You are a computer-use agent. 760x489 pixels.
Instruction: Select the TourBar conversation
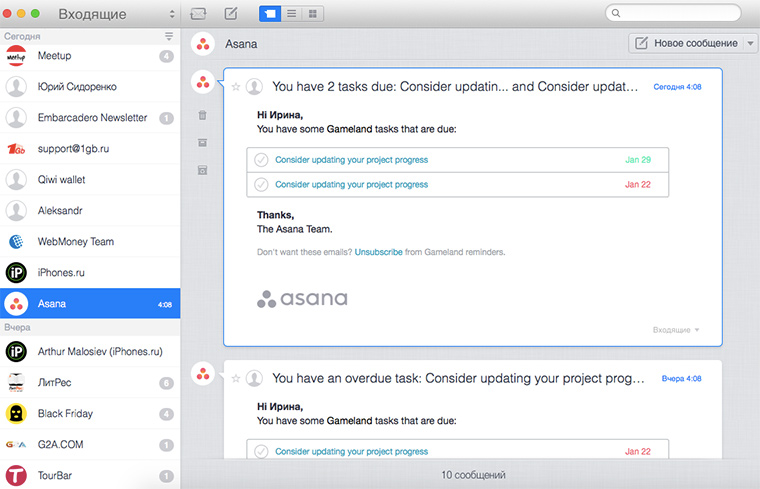click(90, 475)
